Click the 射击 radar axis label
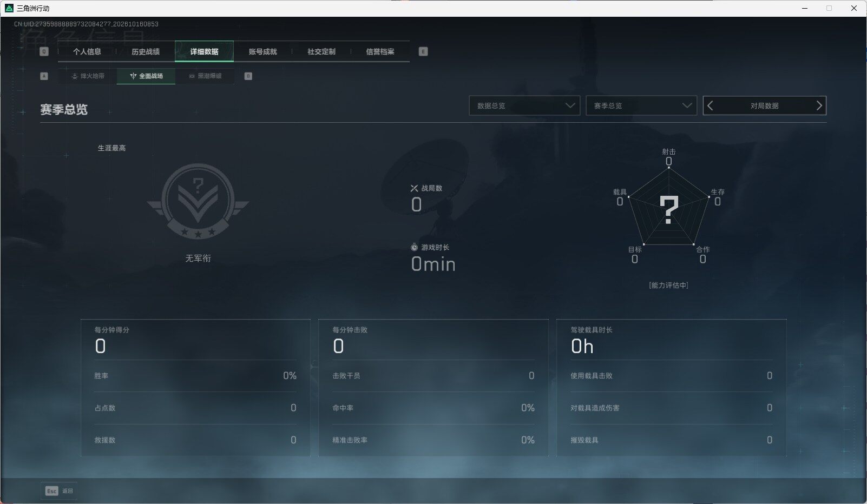 click(669, 152)
